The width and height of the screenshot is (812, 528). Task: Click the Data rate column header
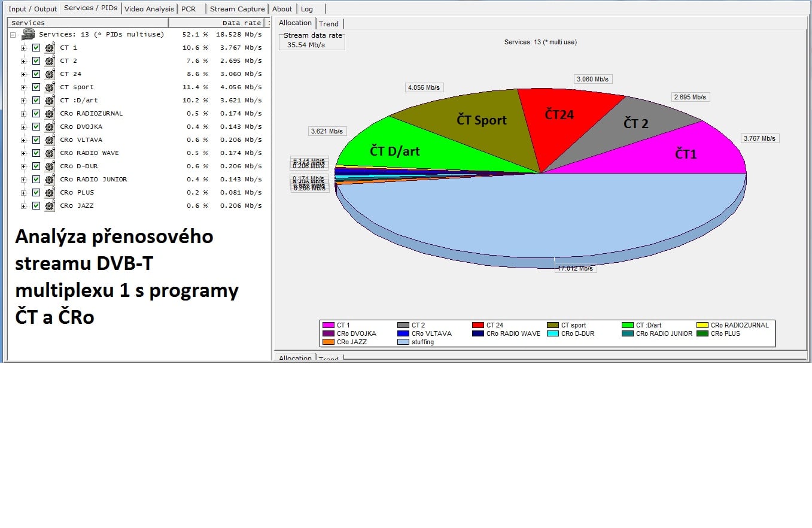[241, 23]
